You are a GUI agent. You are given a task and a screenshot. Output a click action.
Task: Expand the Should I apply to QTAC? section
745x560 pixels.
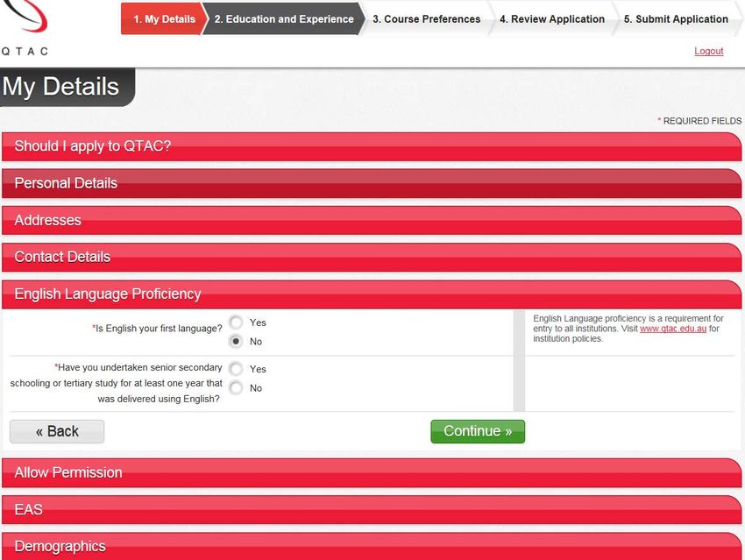tap(372, 146)
